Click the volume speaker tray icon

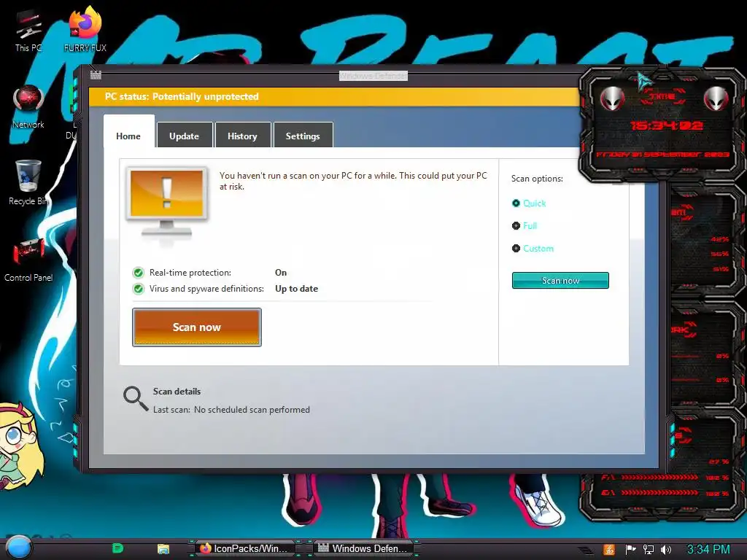point(665,550)
